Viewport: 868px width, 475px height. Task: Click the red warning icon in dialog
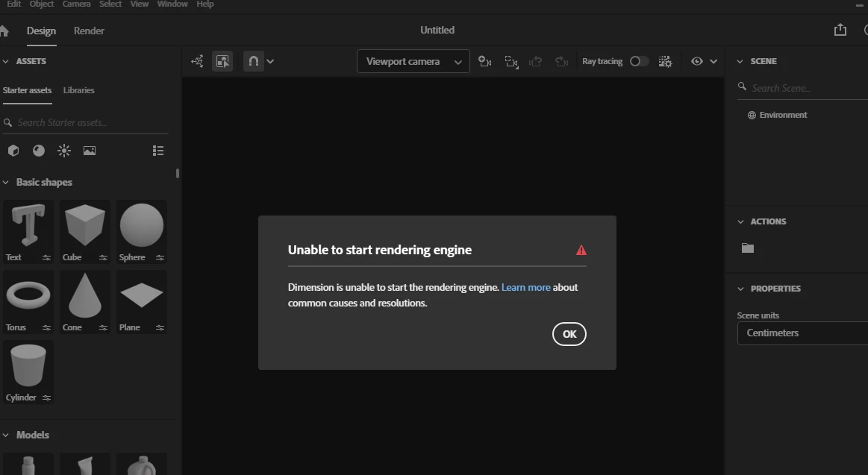tap(581, 250)
